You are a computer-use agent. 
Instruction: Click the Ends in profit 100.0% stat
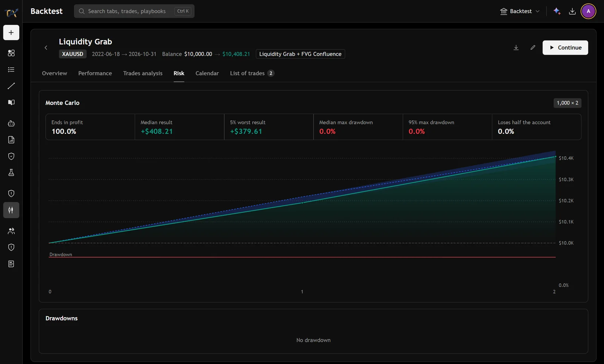(x=90, y=127)
